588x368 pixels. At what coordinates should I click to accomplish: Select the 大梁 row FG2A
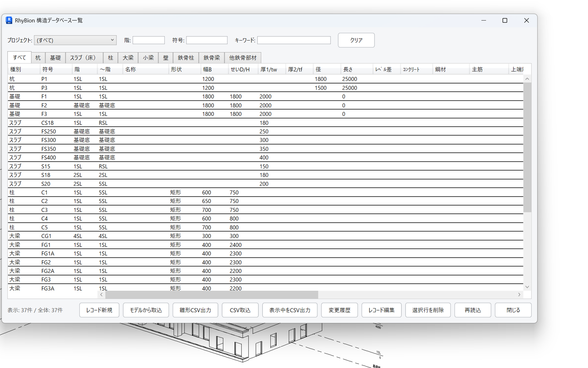click(x=265, y=271)
